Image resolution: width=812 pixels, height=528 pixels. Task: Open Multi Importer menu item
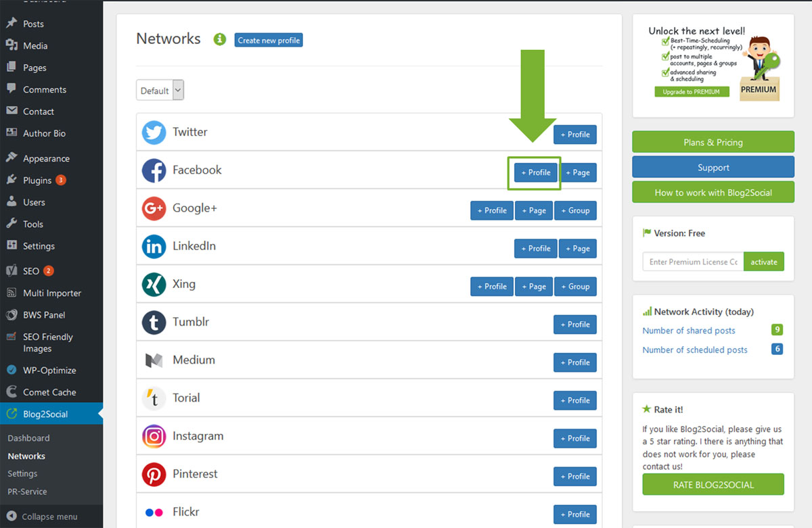tap(51, 293)
